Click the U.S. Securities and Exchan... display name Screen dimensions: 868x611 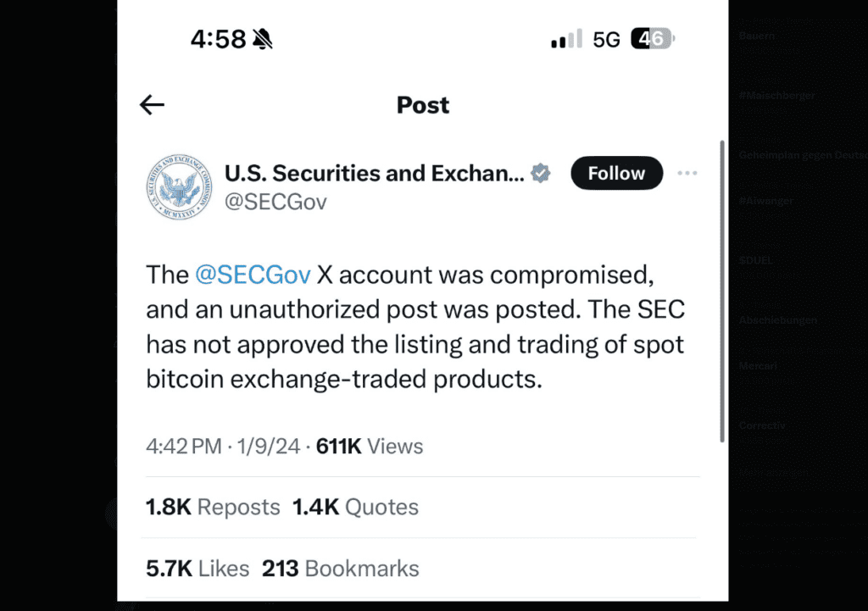click(374, 173)
